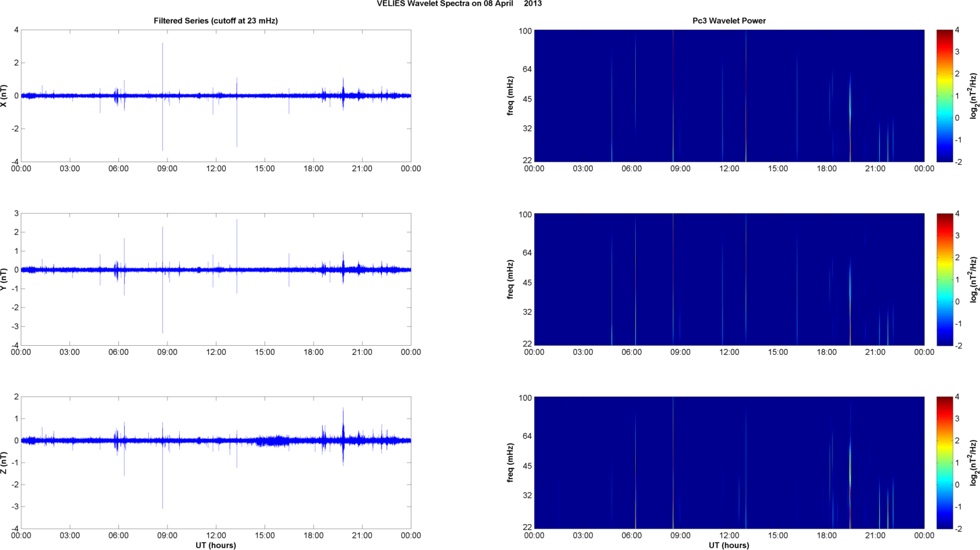The width and height of the screenshot is (980, 550).
Task: Click the deep negative spike near 09:00 in Z series
Action: [162, 475]
